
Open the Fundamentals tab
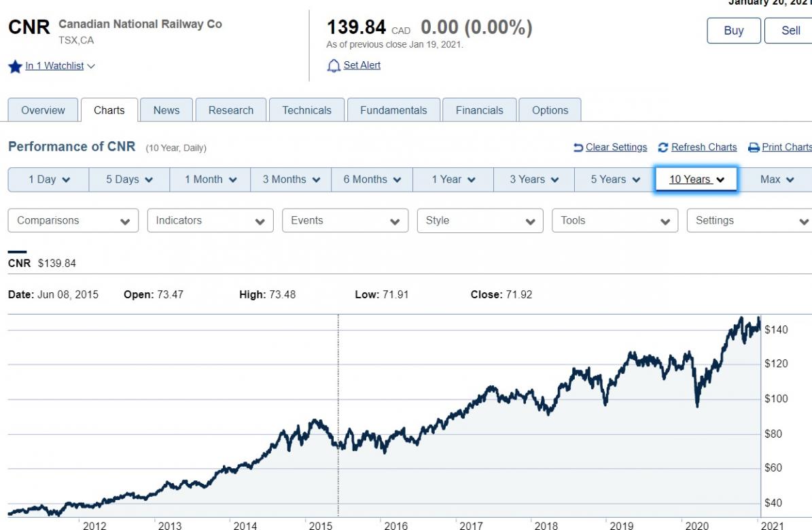point(393,110)
